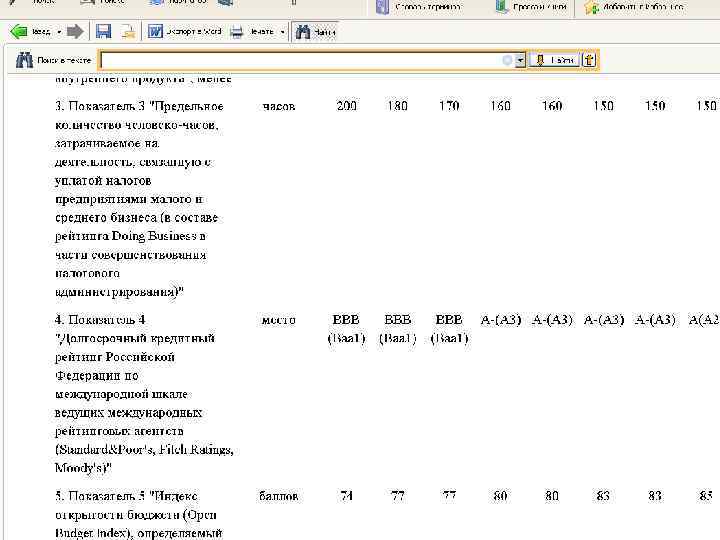Open the Back history dropdown arrow
Screen dimensions: 720x540
pyautogui.click(x=59, y=32)
